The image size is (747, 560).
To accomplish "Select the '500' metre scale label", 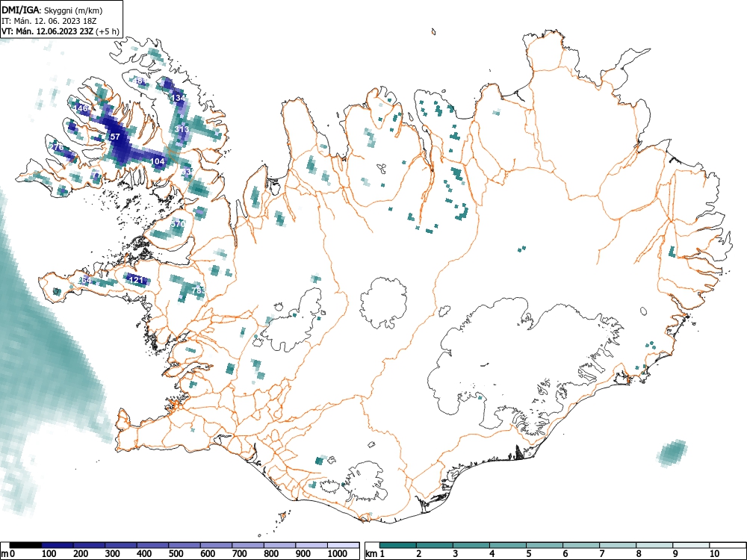I will click(x=176, y=554).
